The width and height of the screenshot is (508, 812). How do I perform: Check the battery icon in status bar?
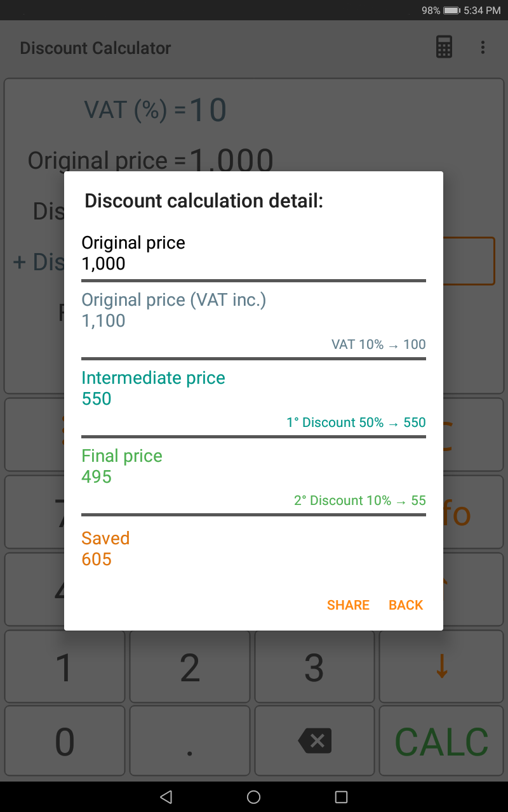pos(451,10)
